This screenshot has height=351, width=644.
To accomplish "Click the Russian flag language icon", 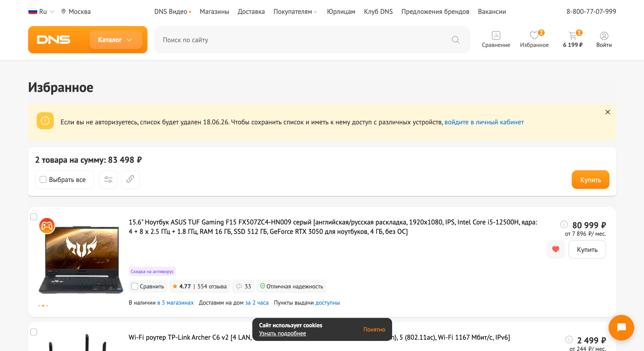I will (33, 12).
